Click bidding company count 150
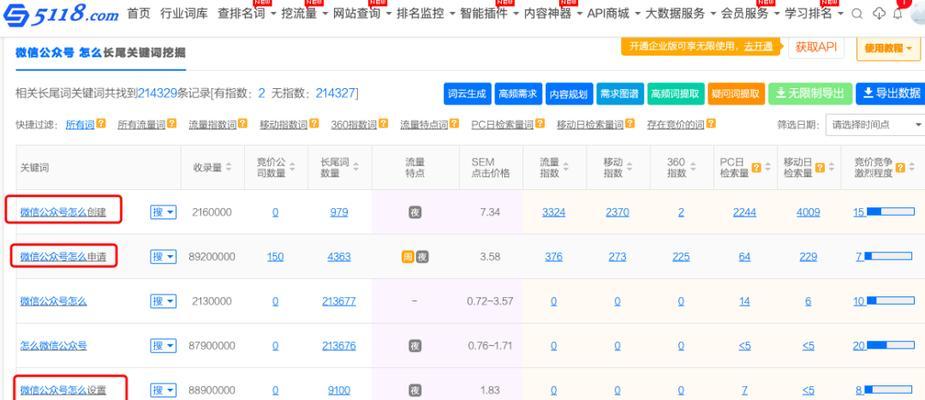Viewport: 925px width, 400px height. click(275, 257)
